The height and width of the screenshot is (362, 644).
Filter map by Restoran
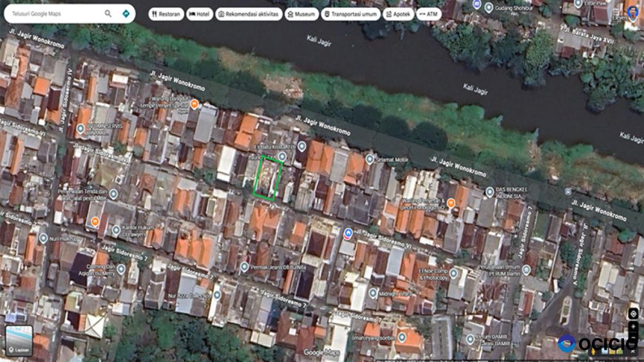click(166, 14)
